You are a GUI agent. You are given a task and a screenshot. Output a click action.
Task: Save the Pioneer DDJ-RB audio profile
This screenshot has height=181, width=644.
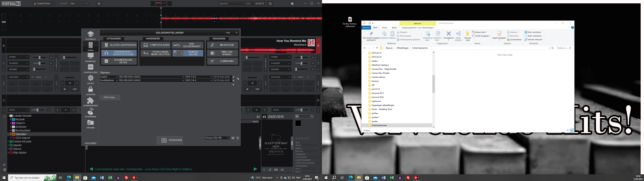point(233,138)
